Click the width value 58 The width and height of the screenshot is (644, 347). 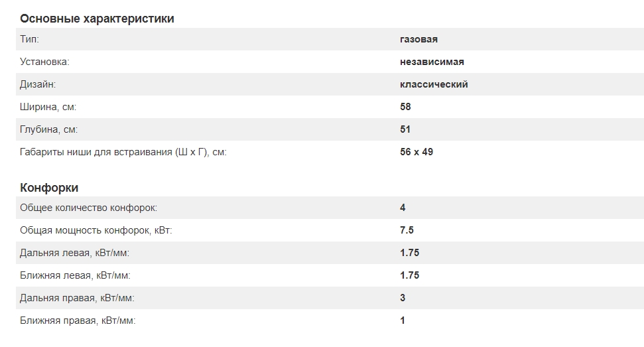click(x=405, y=107)
